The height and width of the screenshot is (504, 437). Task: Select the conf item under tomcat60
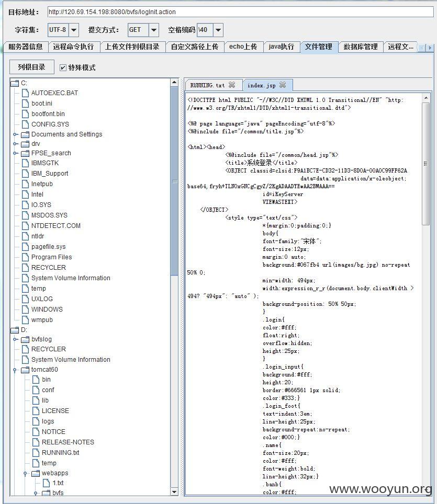coord(48,390)
